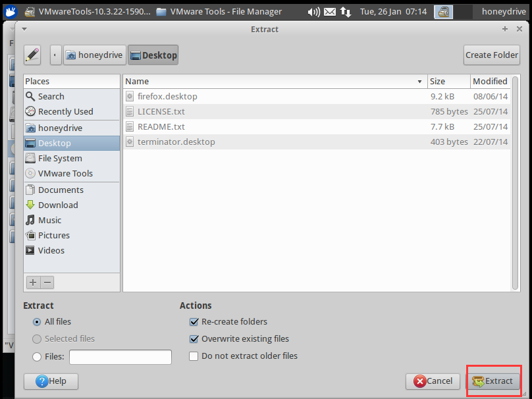The width and height of the screenshot is (532, 399).
Task: Click the file list vertical scrollbar
Action: pyautogui.click(x=515, y=183)
